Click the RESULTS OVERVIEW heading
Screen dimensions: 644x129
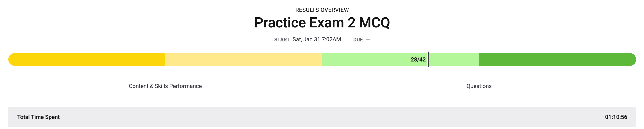click(x=322, y=10)
